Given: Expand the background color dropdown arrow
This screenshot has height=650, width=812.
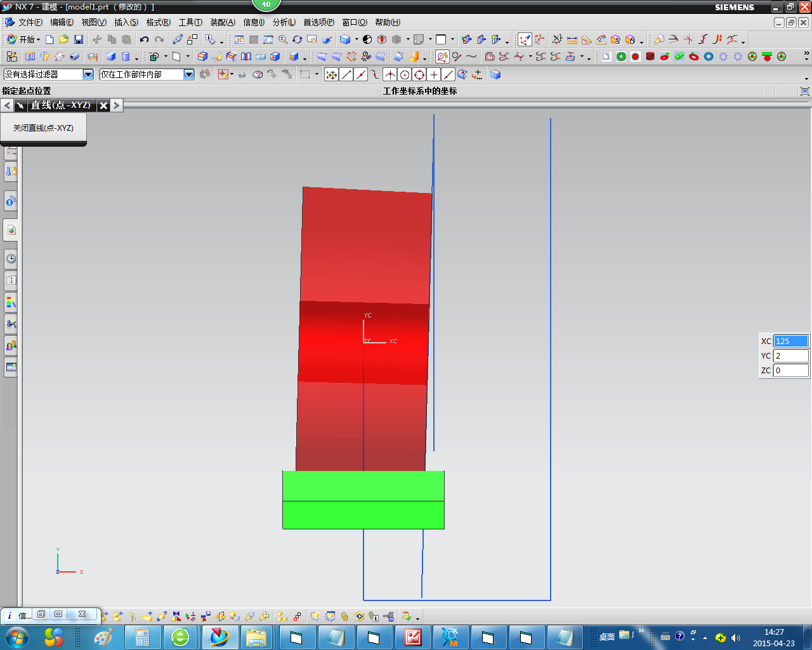Looking at the screenshot, I should coord(452,39).
